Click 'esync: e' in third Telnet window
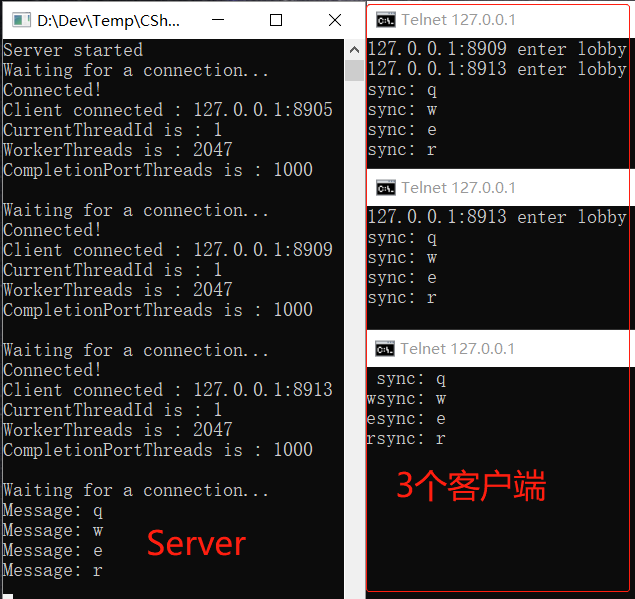The width and height of the screenshot is (635, 599). 406,419
